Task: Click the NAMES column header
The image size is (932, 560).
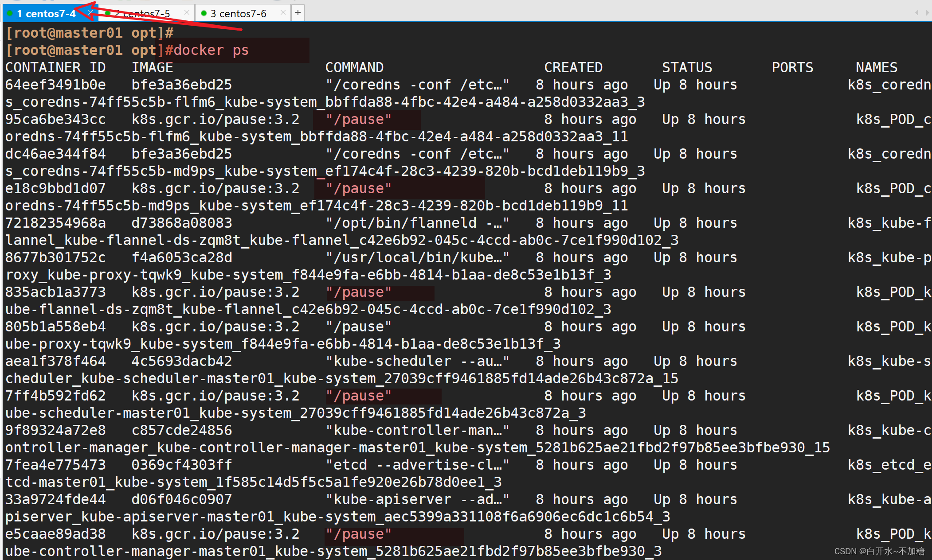Action: [876, 67]
